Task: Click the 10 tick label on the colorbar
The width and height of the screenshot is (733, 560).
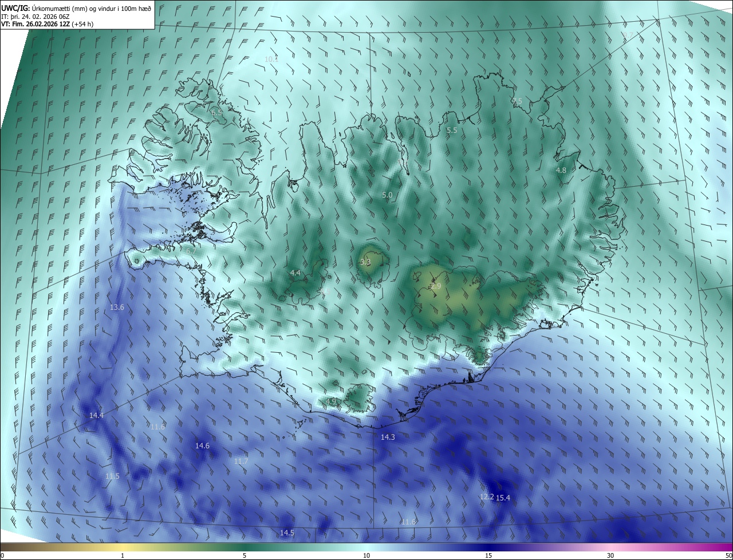Action: pos(366,555)
